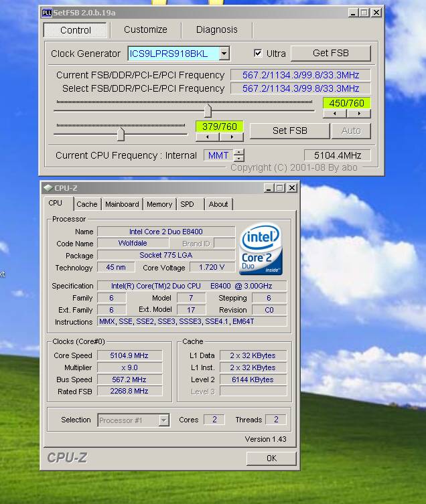Expand the Processor #1 selection dropdown
The image size is (426, 504).
164,420
